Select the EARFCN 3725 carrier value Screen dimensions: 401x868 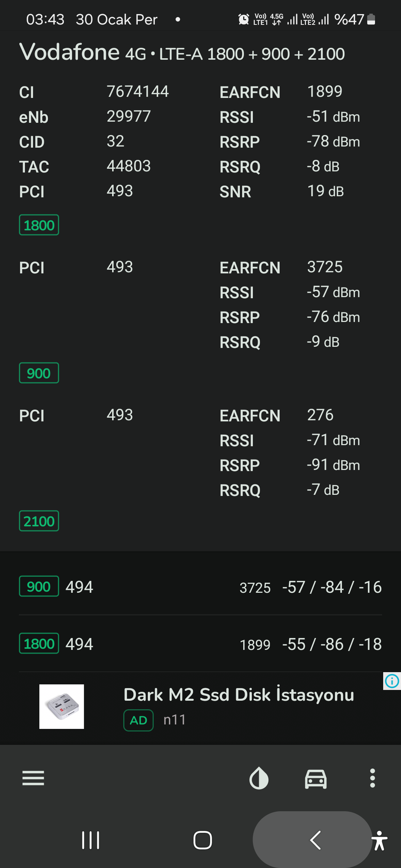pyautogui.click(x=325, y=267)
